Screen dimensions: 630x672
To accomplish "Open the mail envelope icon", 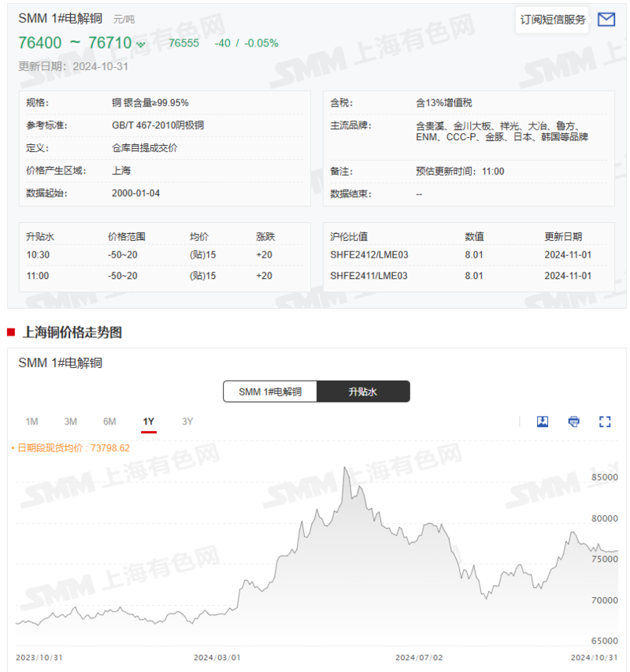I will (x=606, y=20).
